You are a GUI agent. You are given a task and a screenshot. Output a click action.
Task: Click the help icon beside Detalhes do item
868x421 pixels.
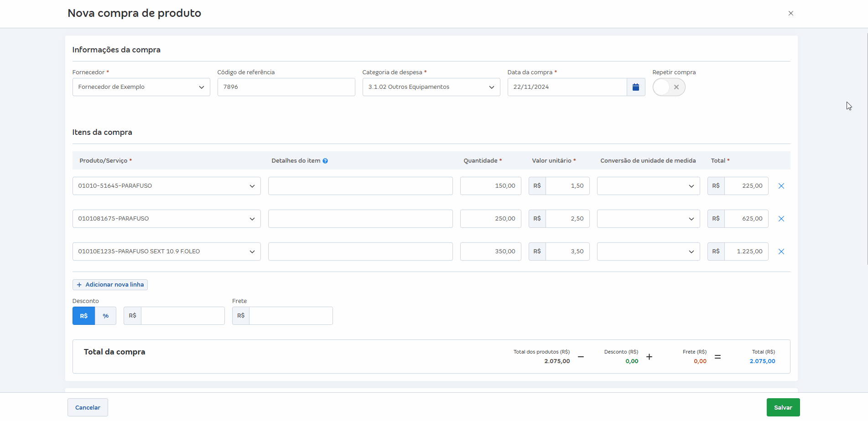click(325, 161)
